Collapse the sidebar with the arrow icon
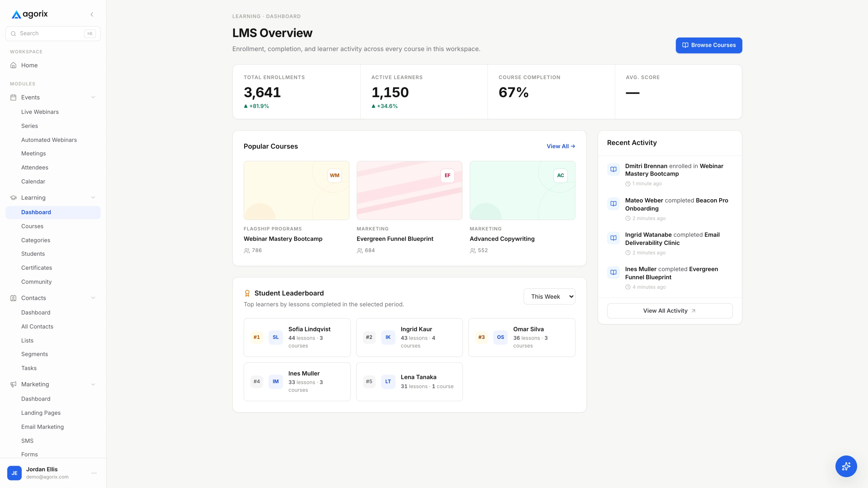This screenshot has height=488, width=868. coord(92,14)
